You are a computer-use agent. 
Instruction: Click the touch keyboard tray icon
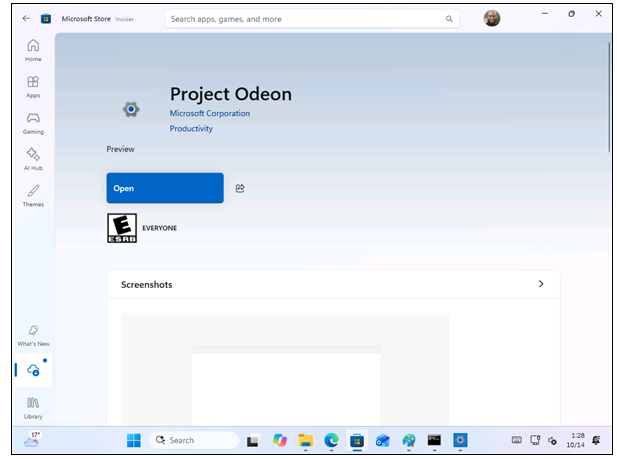[x=517, y=440]
